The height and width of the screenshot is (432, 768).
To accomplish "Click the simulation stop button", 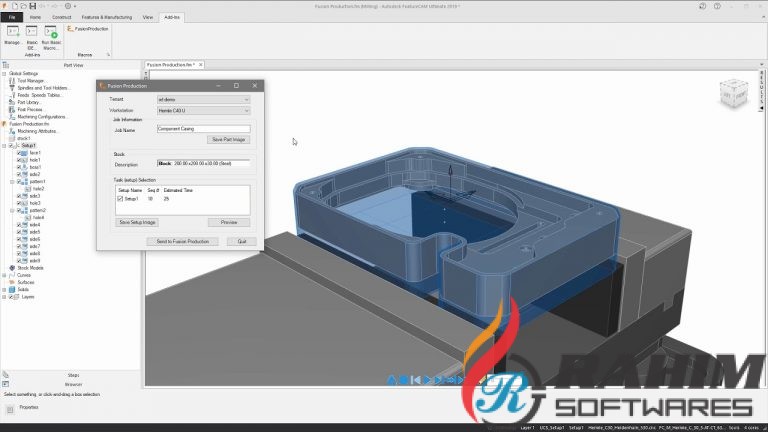I will tap(403, 379).
